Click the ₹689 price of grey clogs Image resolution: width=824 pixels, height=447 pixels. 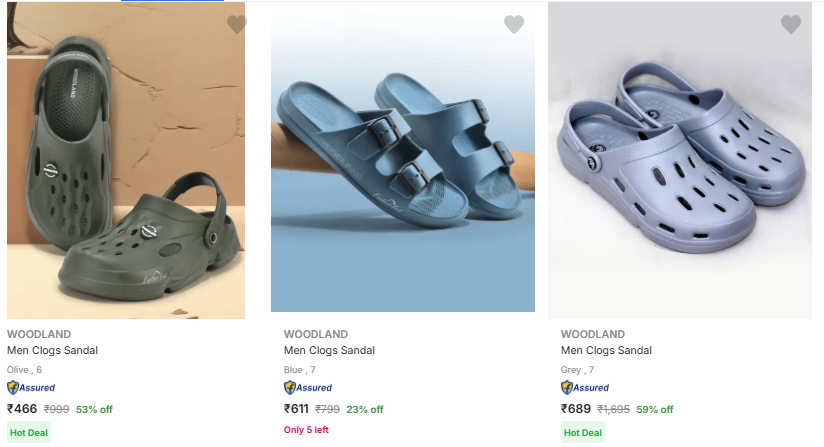tap(576, 409)
